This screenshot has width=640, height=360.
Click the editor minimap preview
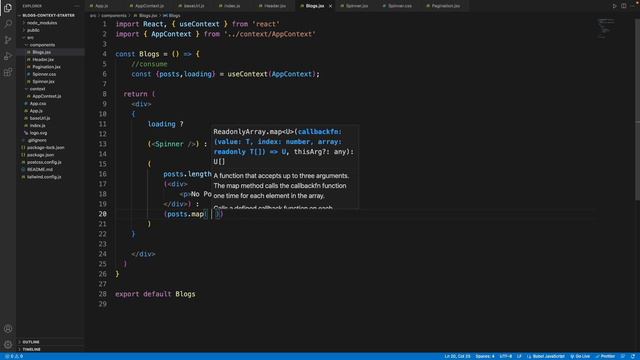(605, 28)
